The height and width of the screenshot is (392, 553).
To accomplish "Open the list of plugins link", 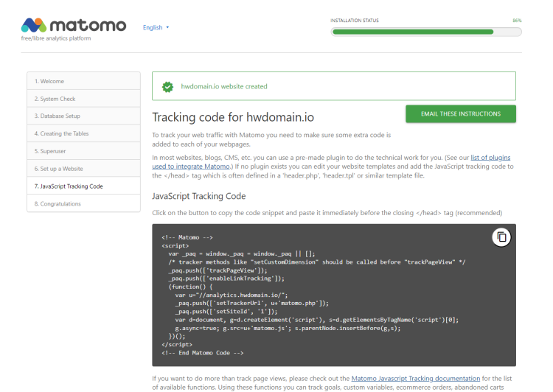I will [490, 158].
